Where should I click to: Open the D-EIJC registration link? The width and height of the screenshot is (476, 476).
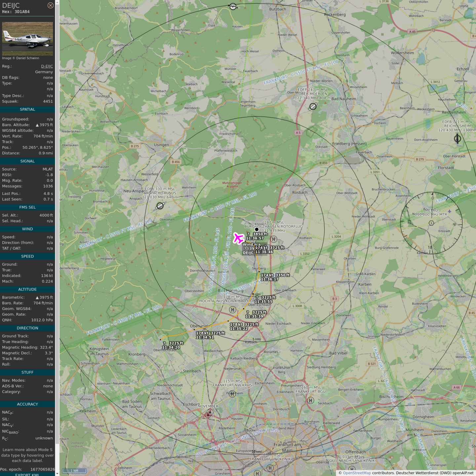(47, 66)
